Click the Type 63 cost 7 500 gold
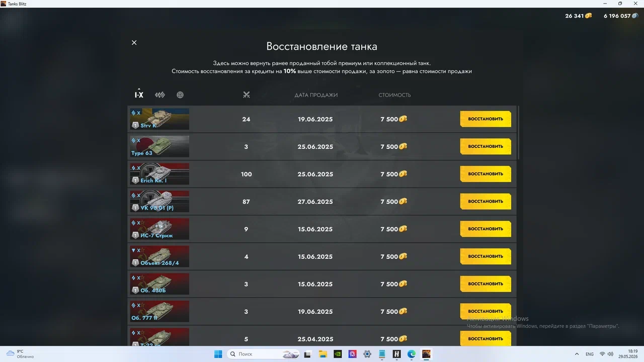The height and width of the screenshot is (362, 644). (393, 146)
